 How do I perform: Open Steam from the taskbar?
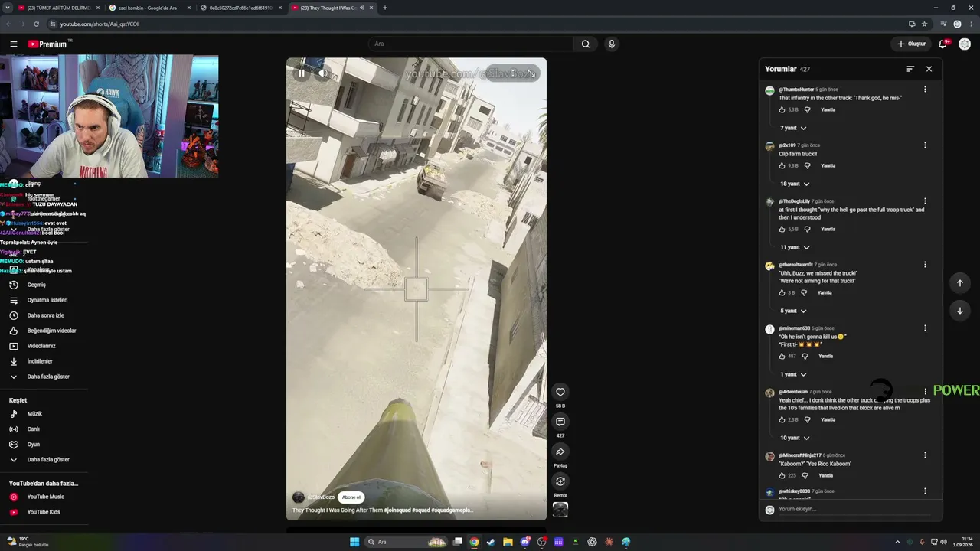pos(491,542)
